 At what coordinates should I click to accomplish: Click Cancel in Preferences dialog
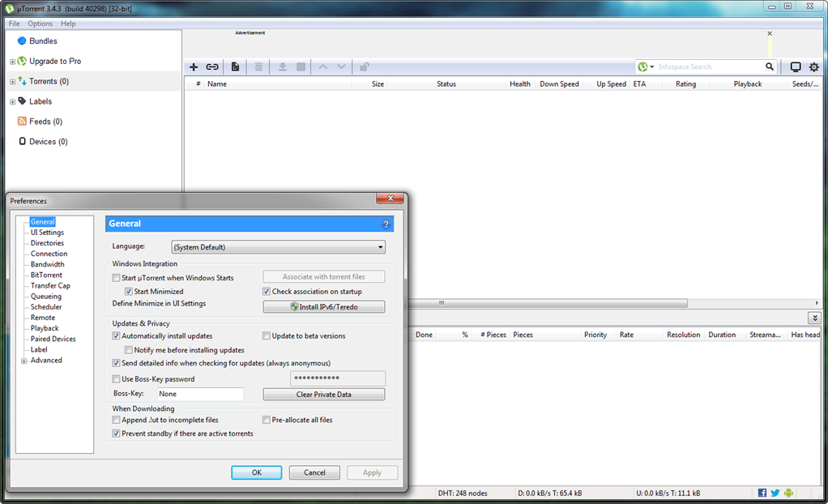(x=314, y=472)
